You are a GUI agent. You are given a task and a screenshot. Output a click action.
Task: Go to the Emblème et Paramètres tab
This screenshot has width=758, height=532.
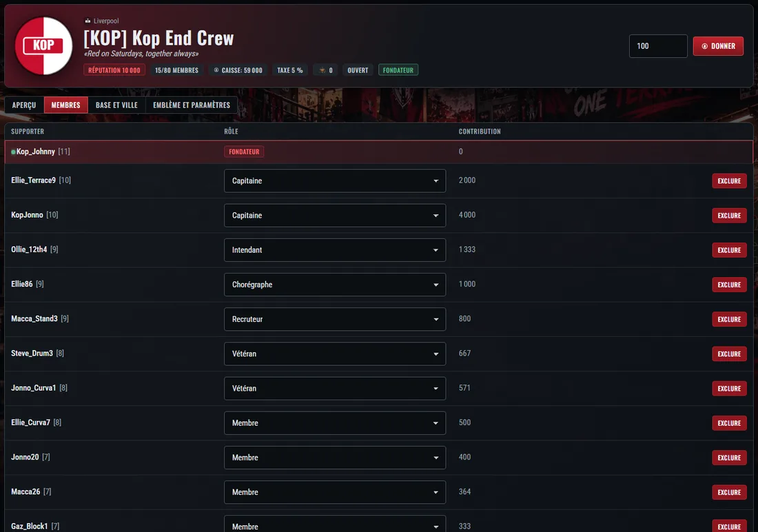click(192, 105)
